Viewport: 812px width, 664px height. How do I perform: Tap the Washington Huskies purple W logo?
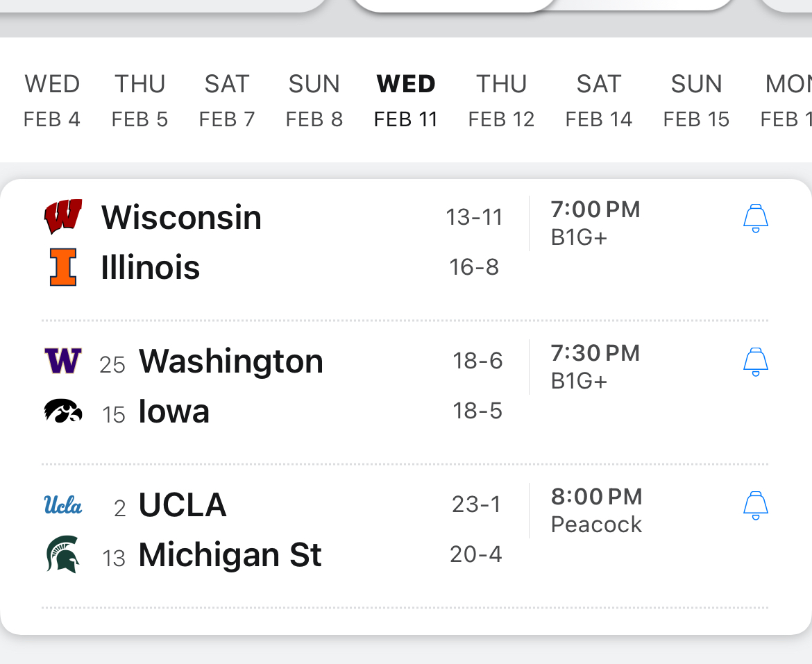point(63,361)
